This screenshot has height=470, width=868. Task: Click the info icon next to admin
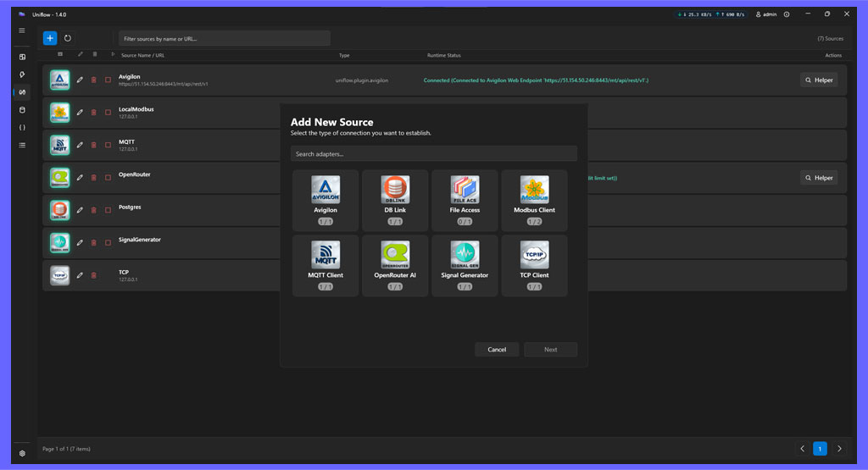tap(787, 14)
